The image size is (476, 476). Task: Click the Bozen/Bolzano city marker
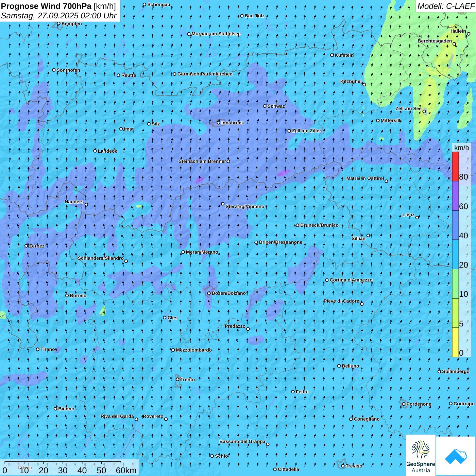point(209,293)
